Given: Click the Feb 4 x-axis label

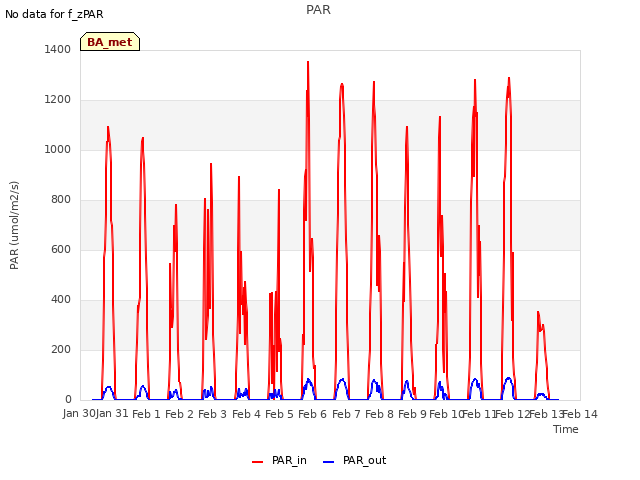Looking at the screenshot, I should (x=246, y=414).
